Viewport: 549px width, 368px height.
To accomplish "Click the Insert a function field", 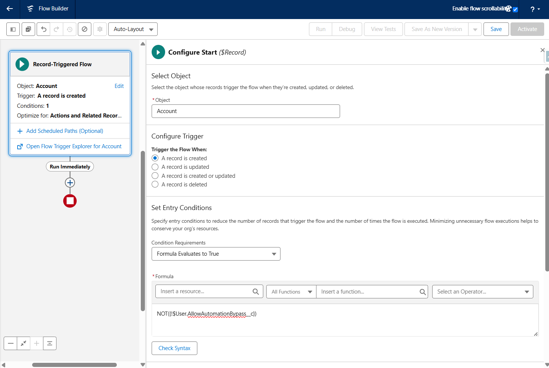I will [372, 292].
